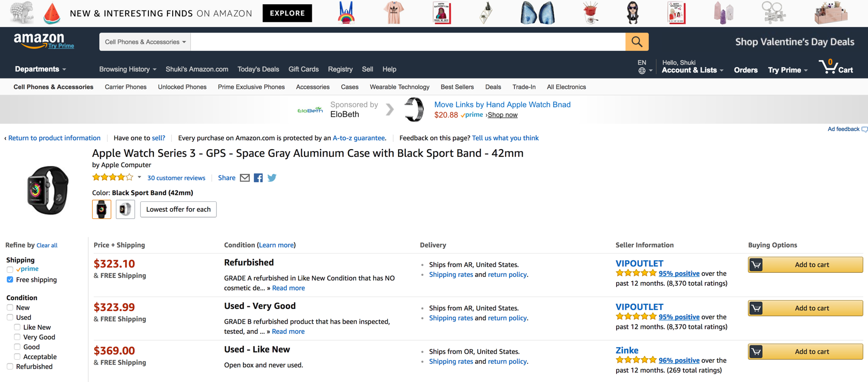The image size is (868, 382).
Task: Check the Very Good condition checkbox
Action: [x=17, y=337]
